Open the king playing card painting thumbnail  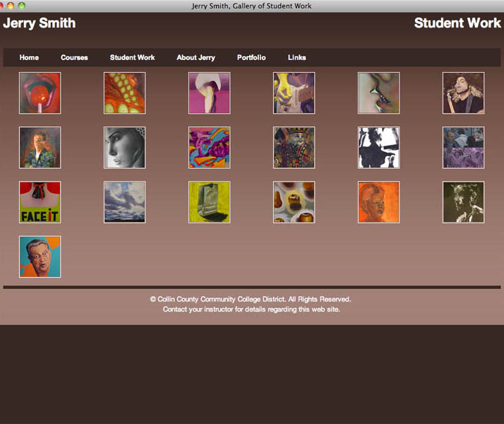pos(294,148)
